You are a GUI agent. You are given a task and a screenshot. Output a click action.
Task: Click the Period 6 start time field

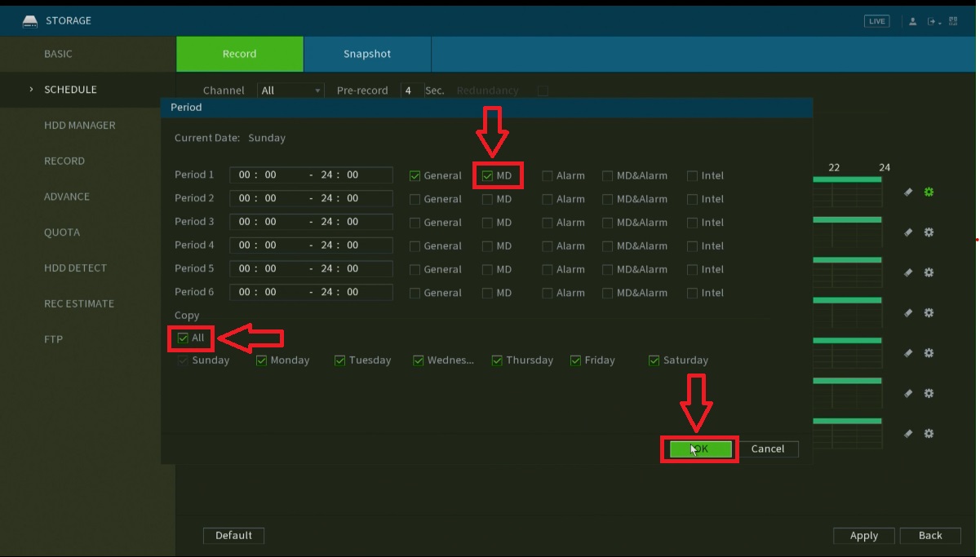pyautogui.click(x=259, y=292)
